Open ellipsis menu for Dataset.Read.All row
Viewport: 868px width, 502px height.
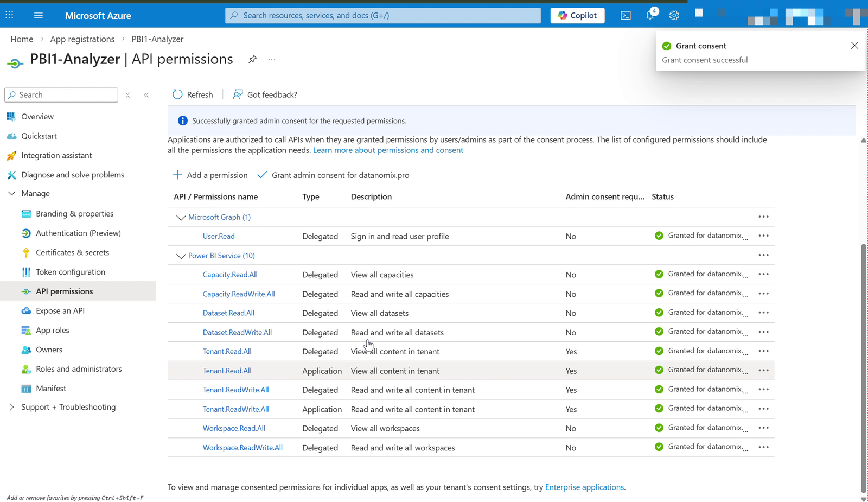(x=763, y=313)
